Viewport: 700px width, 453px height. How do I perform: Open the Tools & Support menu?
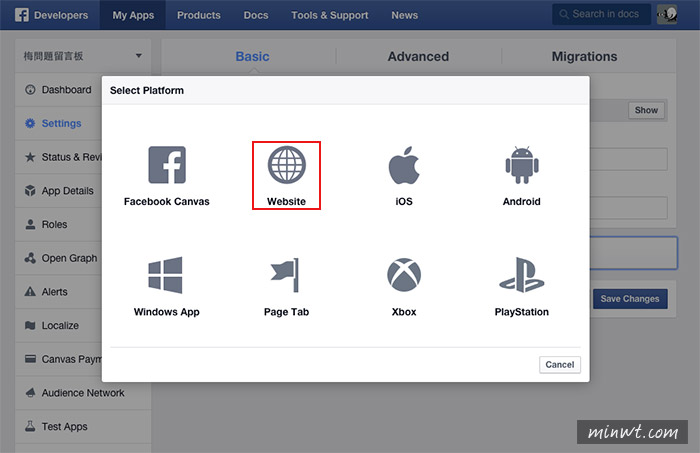click(329, 15)
